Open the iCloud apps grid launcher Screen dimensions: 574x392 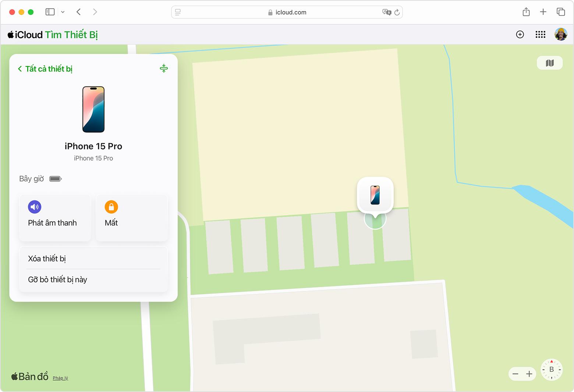[540, 35]
